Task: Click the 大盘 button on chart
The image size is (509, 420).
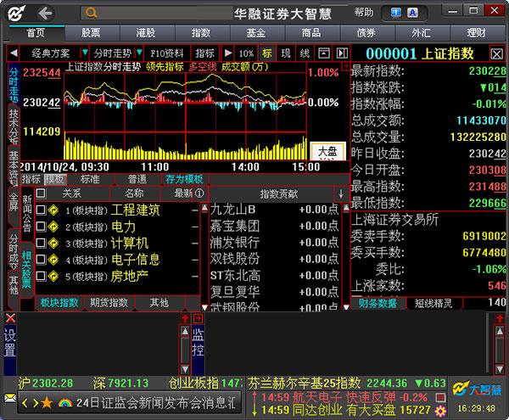Action: [x=327, y=150]
